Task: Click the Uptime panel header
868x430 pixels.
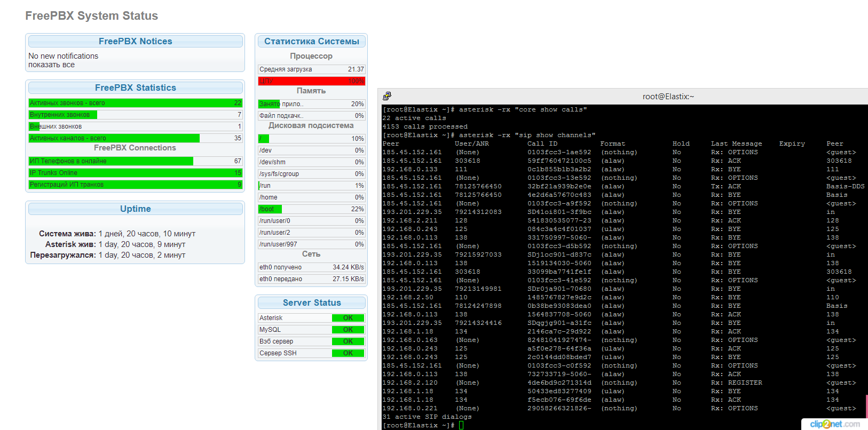Action: (x=135, y=209)
